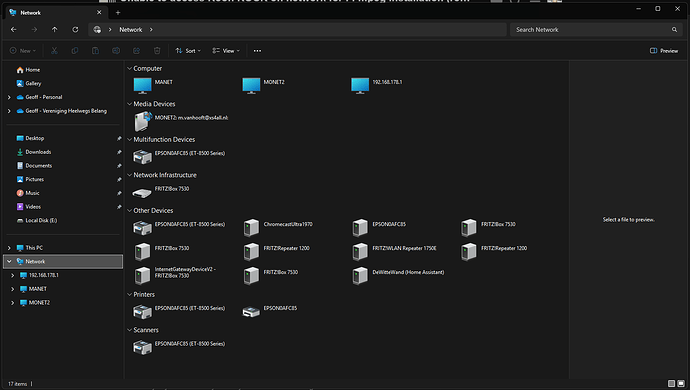Expand the MONET2 node in the sidebar tree
This screenshot has height=390, width=690.
[12, 302]
